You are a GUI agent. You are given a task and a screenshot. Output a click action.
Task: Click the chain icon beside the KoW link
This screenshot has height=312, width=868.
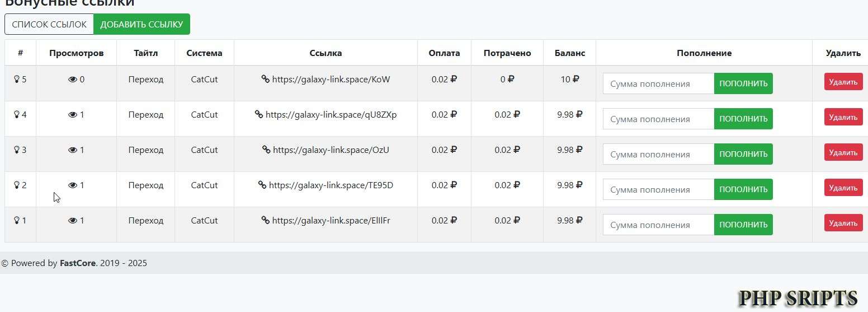[x=266, y=80]
